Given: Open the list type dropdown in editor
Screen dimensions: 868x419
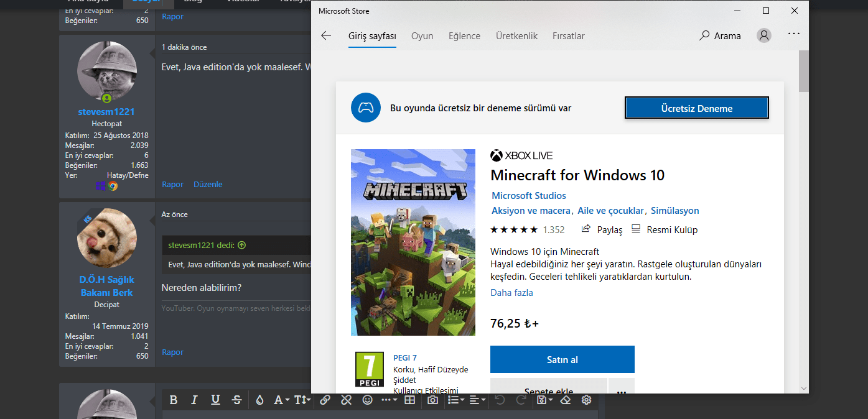Looking at the screenshot, I should point(455,400).
